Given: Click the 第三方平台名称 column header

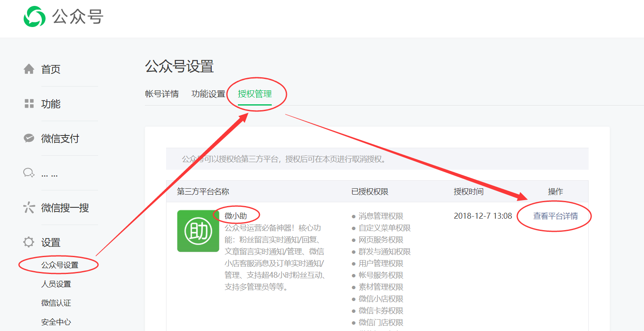Looking at the screenshot, I should [203, 191].
